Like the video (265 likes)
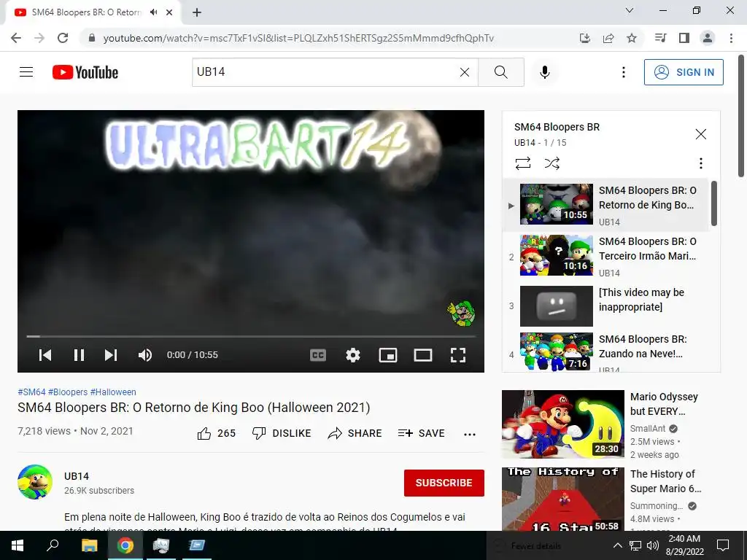747x560 pixels. pyautogui.click(x=216, y=433)
